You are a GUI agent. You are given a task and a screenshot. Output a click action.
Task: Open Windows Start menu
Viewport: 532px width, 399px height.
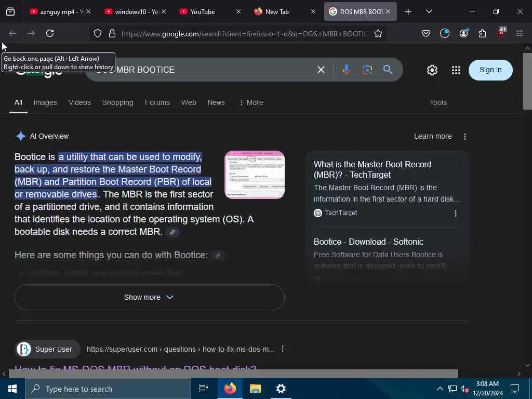[12, 389]
